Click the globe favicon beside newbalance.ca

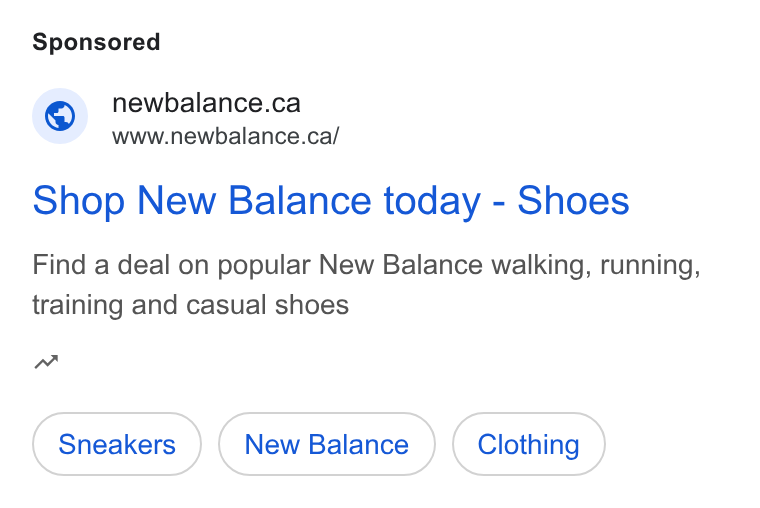tap(60, 116)
